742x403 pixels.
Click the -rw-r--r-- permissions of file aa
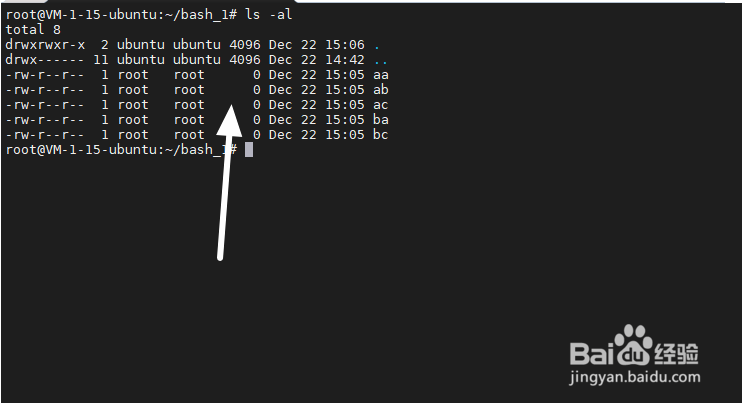pyautogui.click(x=45, y=75)
